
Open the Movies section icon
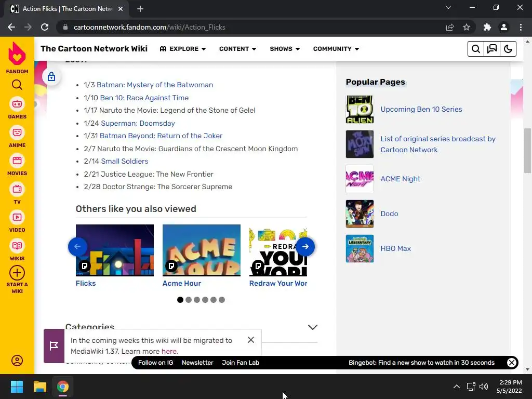[17, 161]
